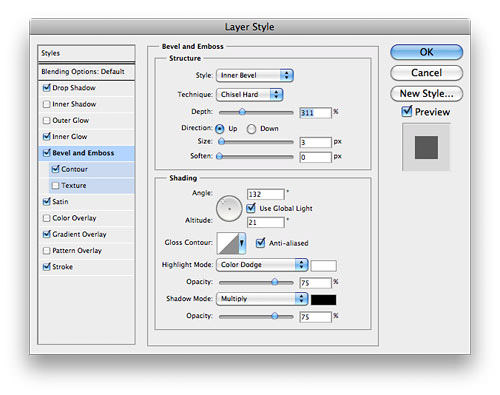Open the Shadow Mode Multiply dropdown
This screenshot has height=395, width=500.
[x=262, y=299]
